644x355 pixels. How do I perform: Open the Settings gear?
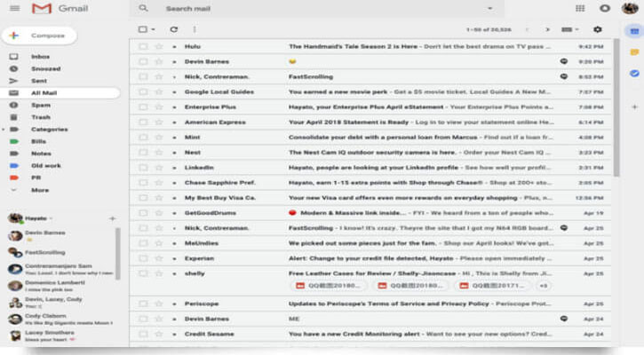tap(598, 29)
